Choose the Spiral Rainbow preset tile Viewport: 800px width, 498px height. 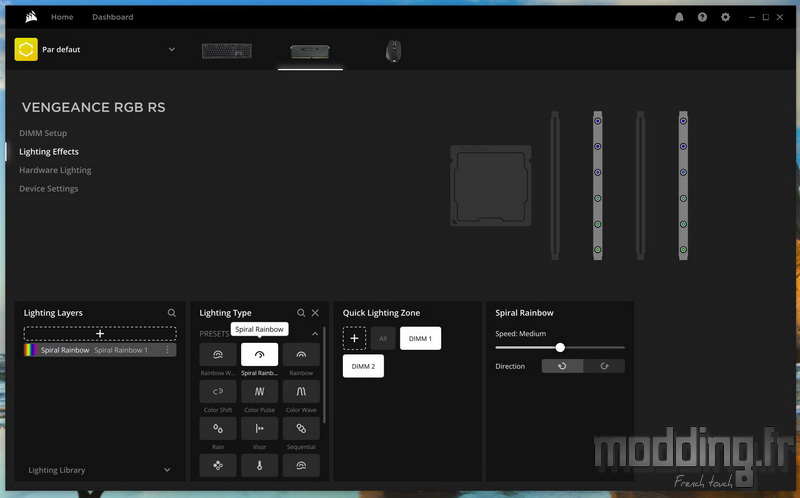260,355
